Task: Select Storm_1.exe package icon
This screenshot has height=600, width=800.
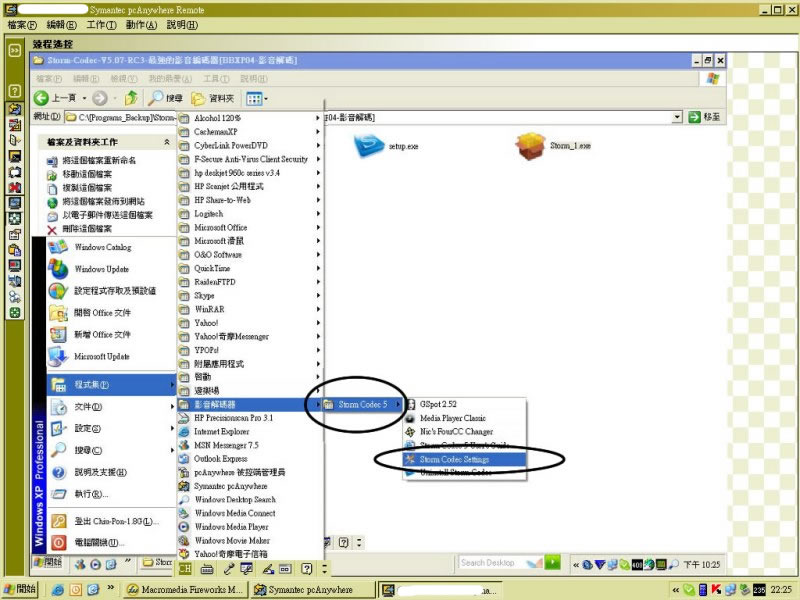Action: click(531, 146)
